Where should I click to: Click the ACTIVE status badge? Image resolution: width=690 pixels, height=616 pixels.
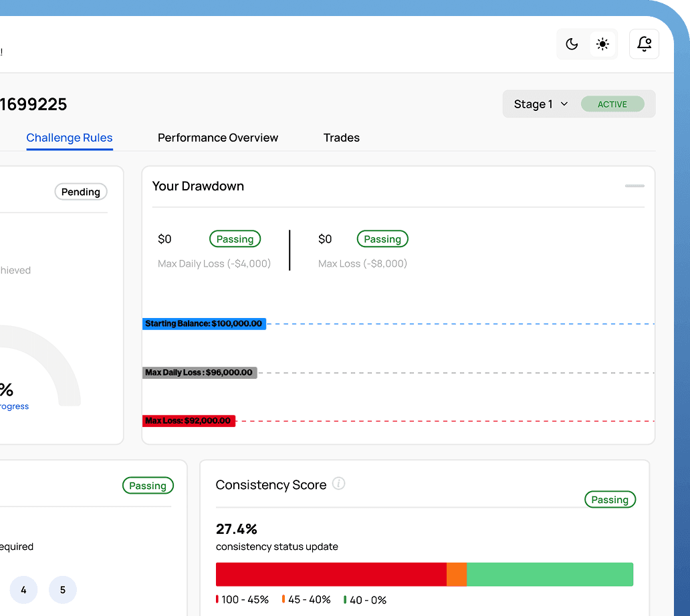click(612, 104)
